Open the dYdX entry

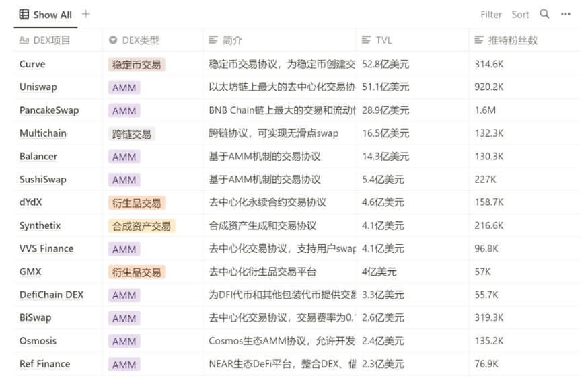(31, 202)
